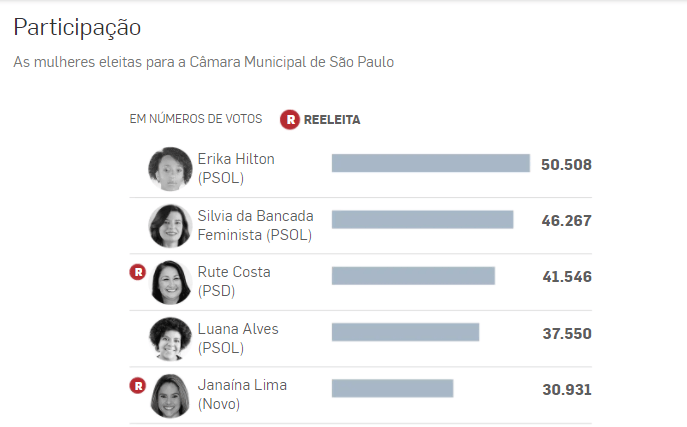
Task: Click the red Reeleita legend icon
Action: [290, 119]
